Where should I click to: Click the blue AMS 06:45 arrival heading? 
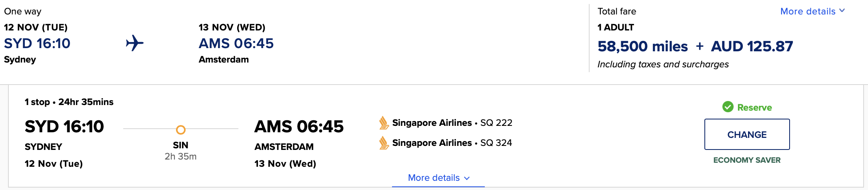[x=236, y=43]
